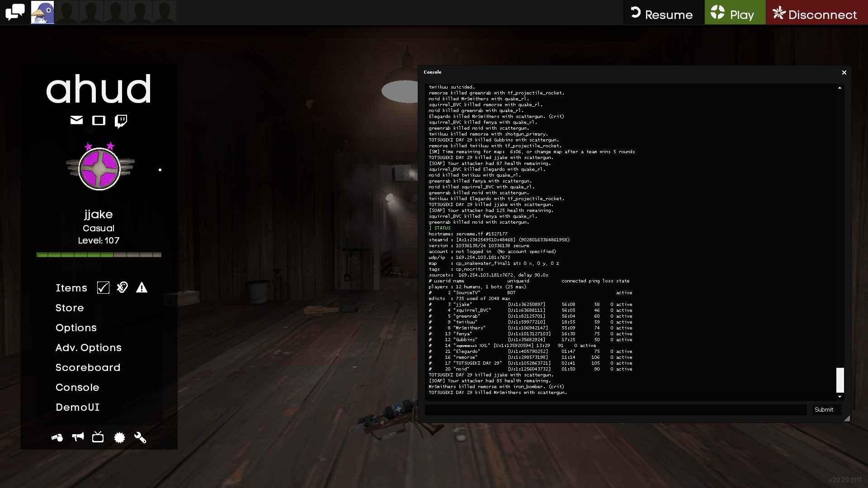Click the console scrollbar down arrow
The image size is (868, 488).
[x=840, y=397]
